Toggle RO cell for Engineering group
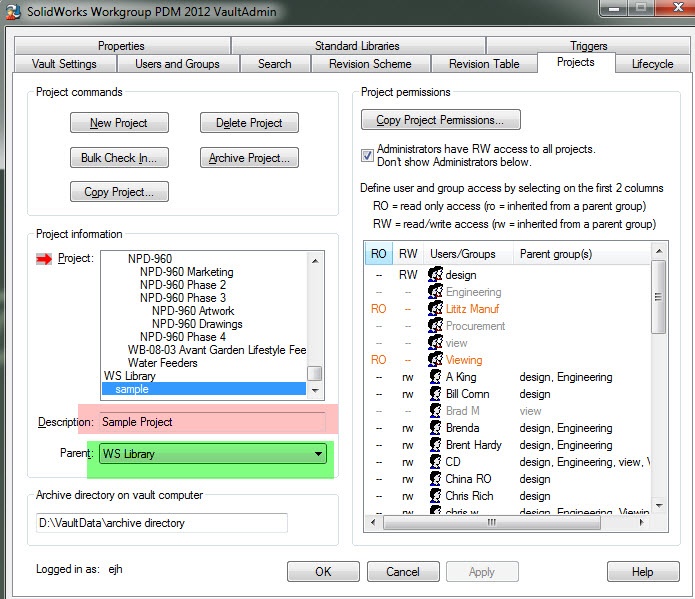 [379, 292]
